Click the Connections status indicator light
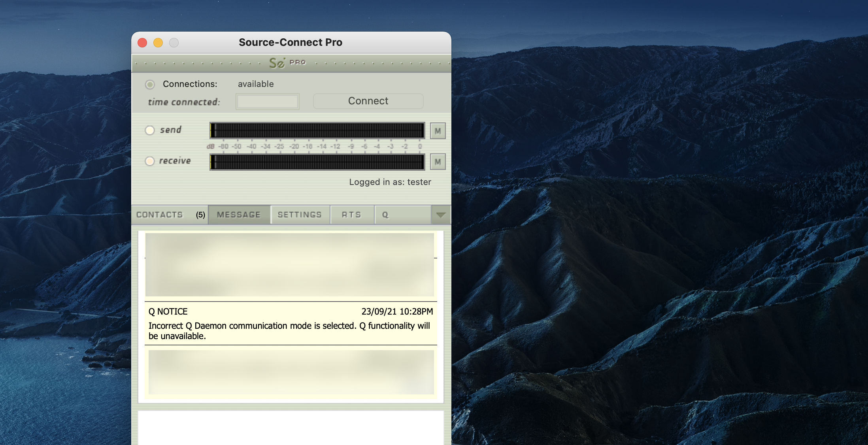 (150, 84)
